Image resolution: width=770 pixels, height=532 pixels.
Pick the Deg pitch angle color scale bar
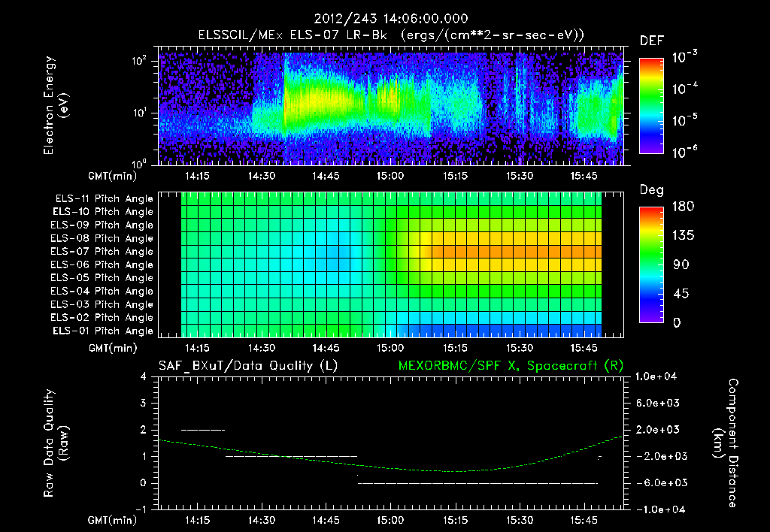coord(651,264)
